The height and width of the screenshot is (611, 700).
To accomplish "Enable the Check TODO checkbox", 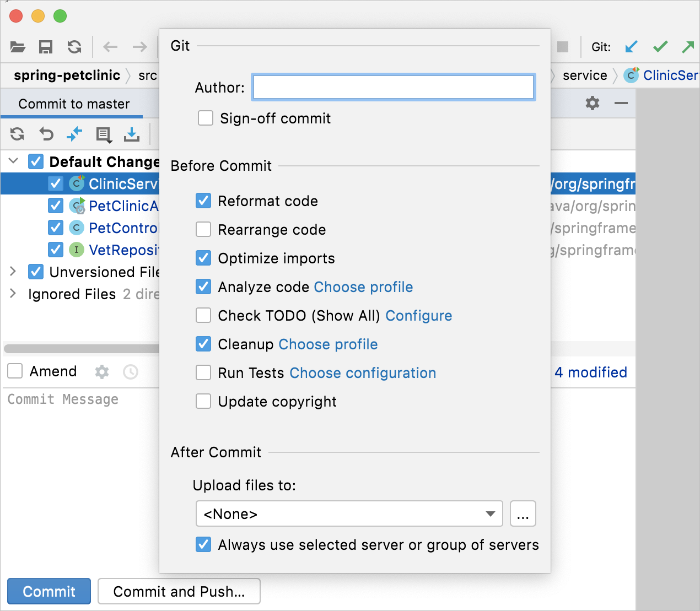I will pos(203,315).
